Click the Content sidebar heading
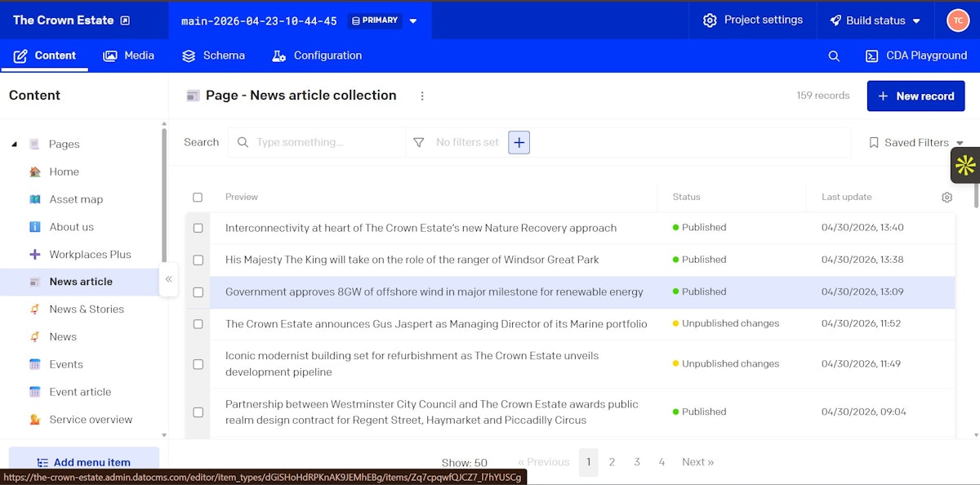 (x=34, y=96)
